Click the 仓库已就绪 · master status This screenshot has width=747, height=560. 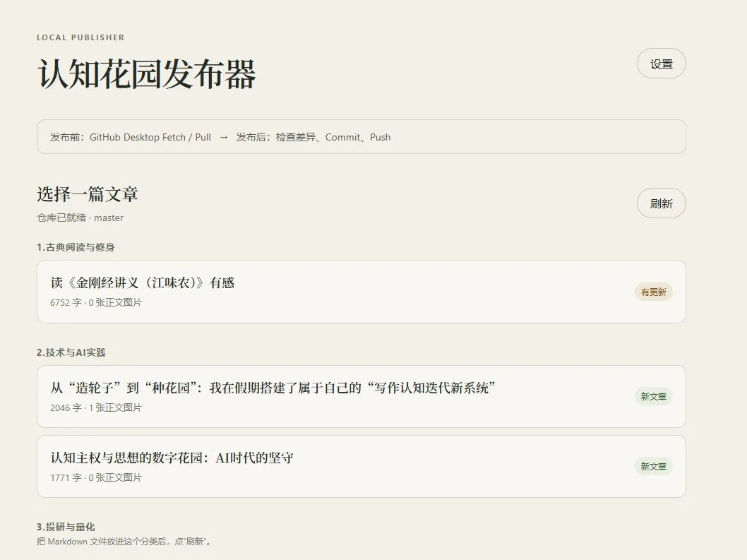(x=80, y=218)
